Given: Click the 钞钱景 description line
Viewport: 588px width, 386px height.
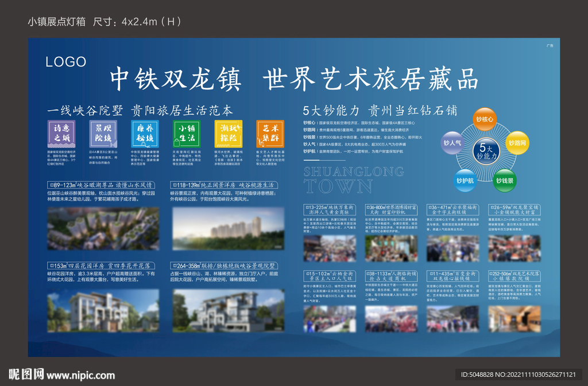Looking at the screenshot, I should (x=363, y=137).
